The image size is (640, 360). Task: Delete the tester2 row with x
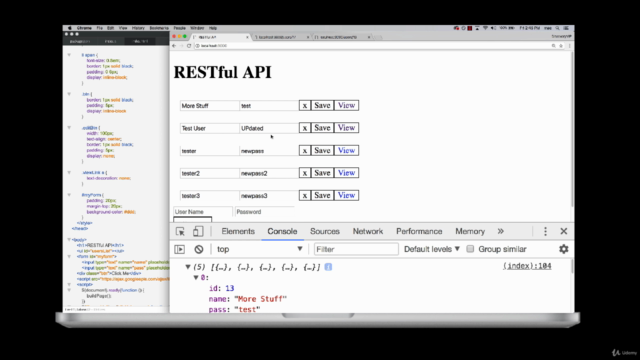(304, 173)
